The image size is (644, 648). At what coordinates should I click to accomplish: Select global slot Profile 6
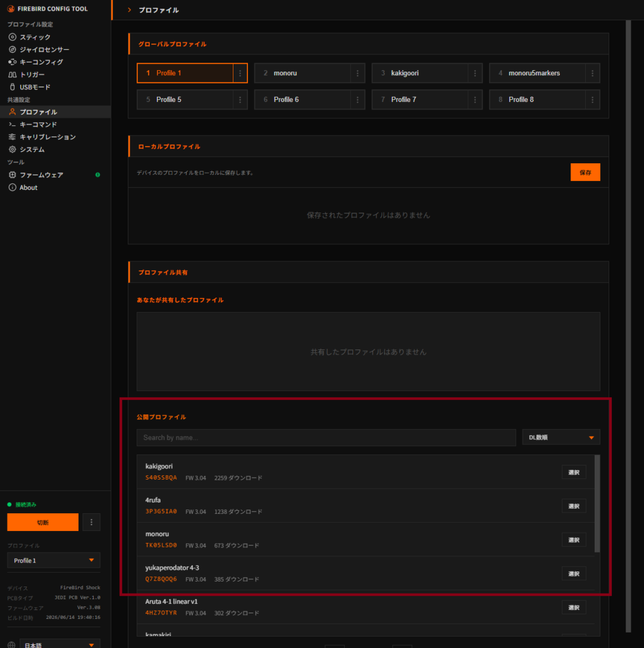tap(303, 99)
